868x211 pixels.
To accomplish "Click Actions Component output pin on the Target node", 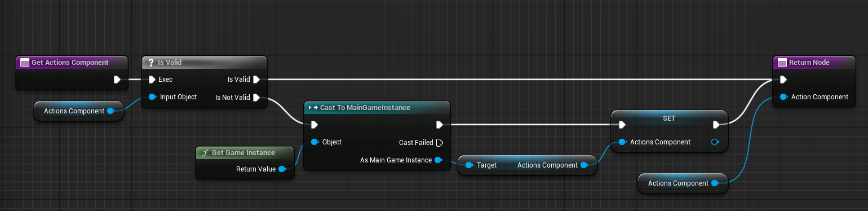I will tap(584, 165).
